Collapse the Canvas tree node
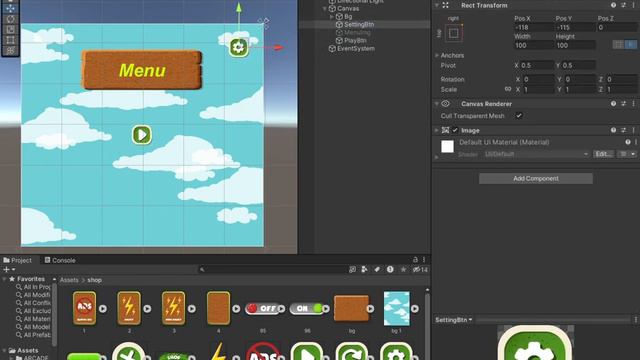This screenshot has height=360, width=640. 325,8
